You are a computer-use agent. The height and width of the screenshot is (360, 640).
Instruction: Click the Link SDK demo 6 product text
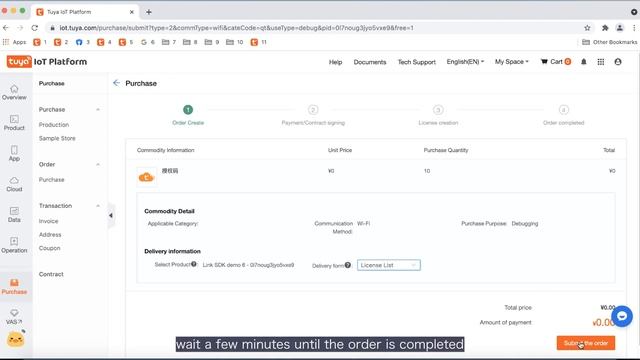[x=248, y=265]
